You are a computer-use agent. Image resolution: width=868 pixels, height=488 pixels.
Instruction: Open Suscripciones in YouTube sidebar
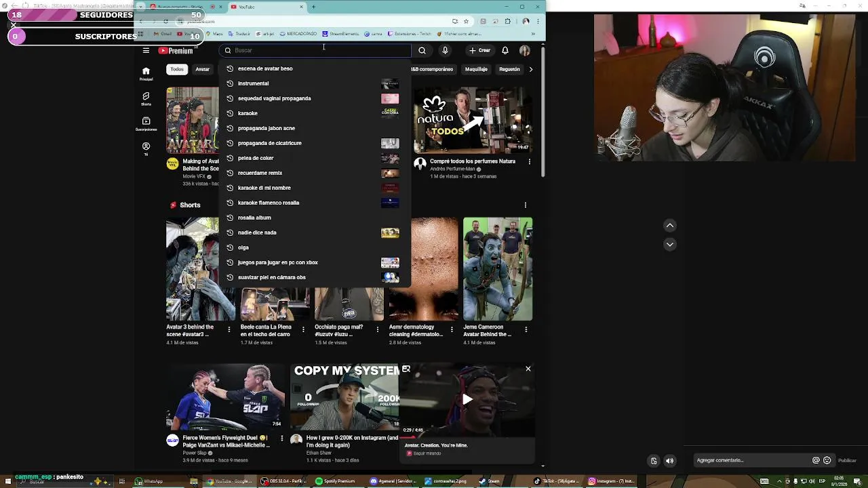point(146,123)
